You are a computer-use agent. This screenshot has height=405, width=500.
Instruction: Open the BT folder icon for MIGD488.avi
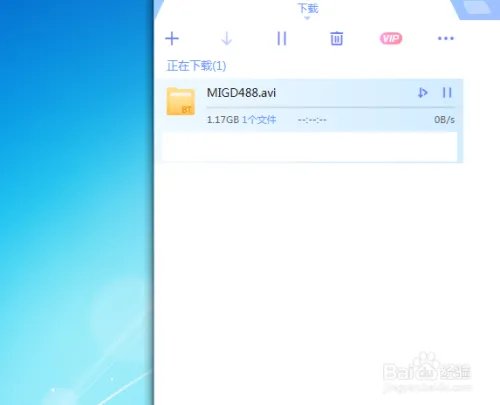pos(181,101)
